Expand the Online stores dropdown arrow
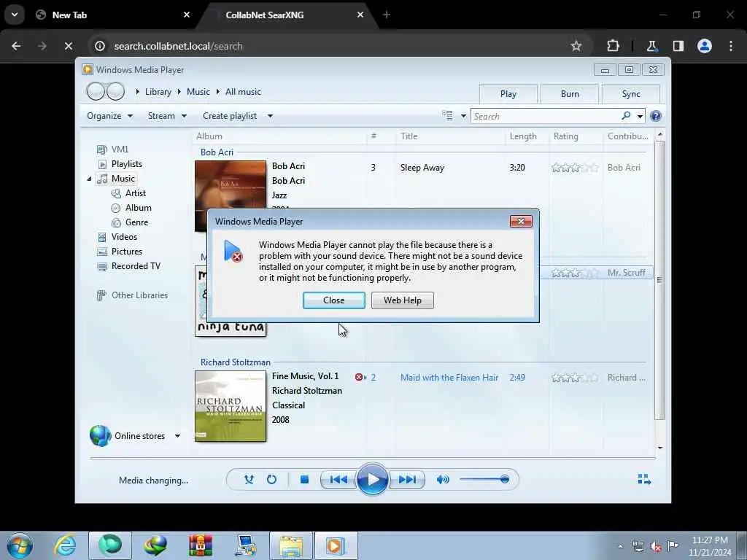747x560 pixels. click(177, 436)
